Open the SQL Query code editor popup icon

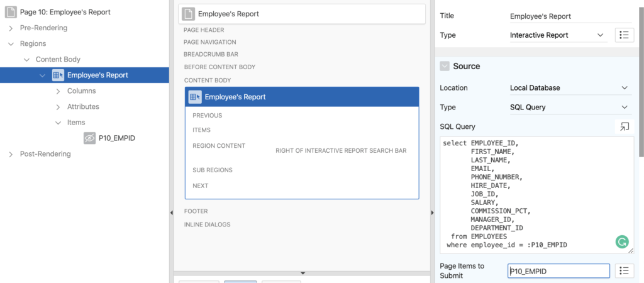coord(625,127)
